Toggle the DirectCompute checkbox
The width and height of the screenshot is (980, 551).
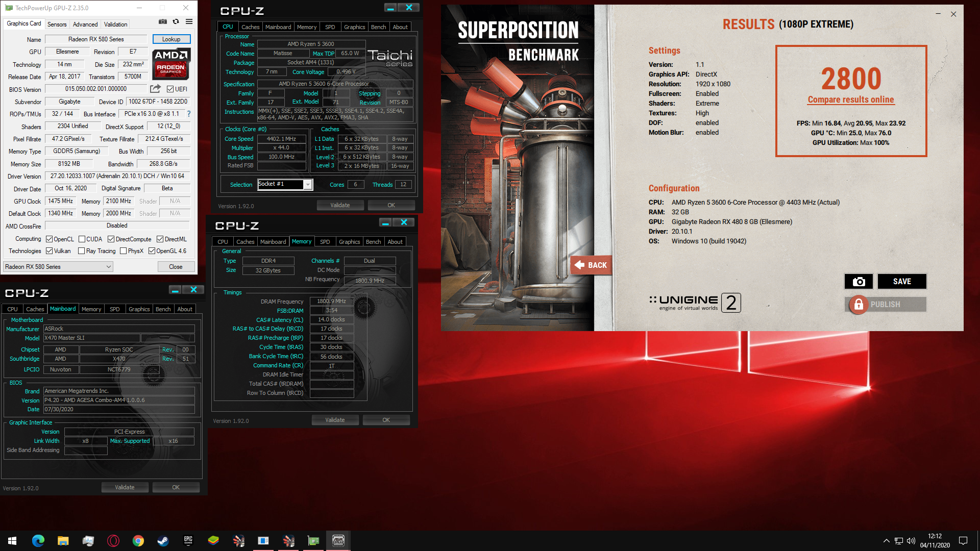click(111, 239)
